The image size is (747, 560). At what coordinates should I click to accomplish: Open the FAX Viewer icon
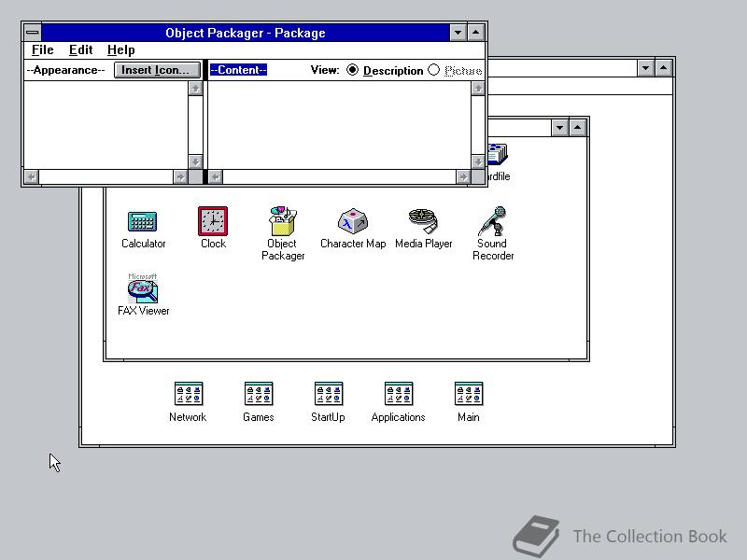pos(143,288)
